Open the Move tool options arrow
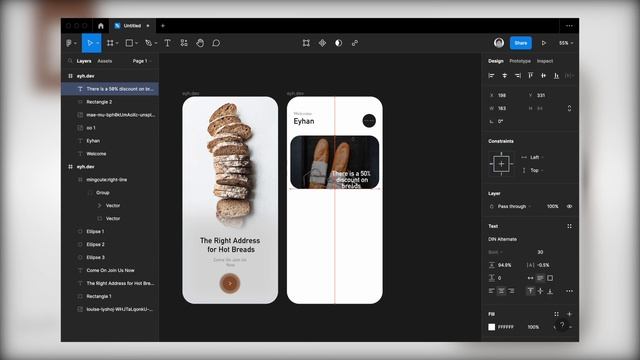 [98, 43]
